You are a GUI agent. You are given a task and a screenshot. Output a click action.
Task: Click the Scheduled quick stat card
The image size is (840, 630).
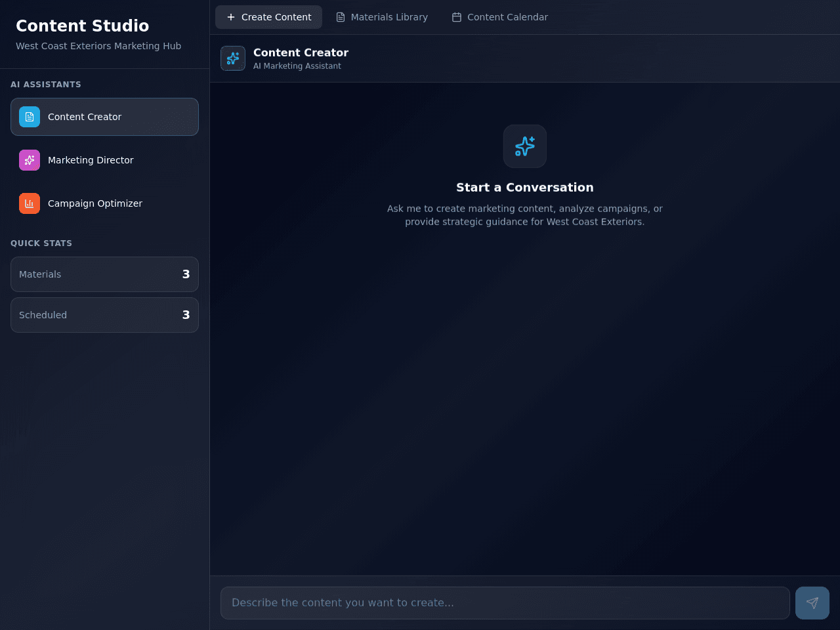click(104, 315)
